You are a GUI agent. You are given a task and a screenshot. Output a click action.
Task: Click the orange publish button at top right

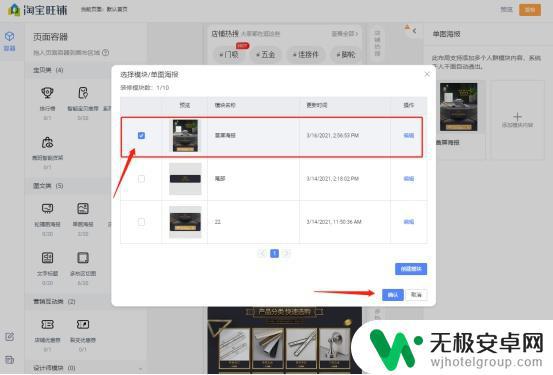(530, 10)
